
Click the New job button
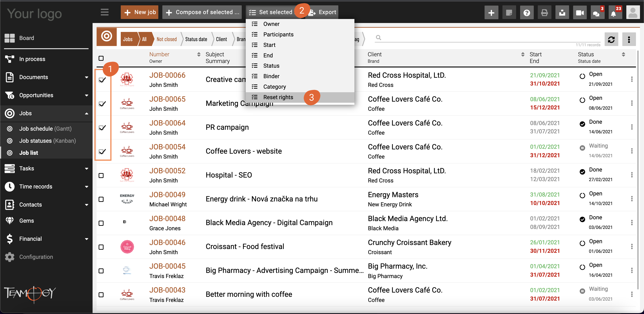140,12
